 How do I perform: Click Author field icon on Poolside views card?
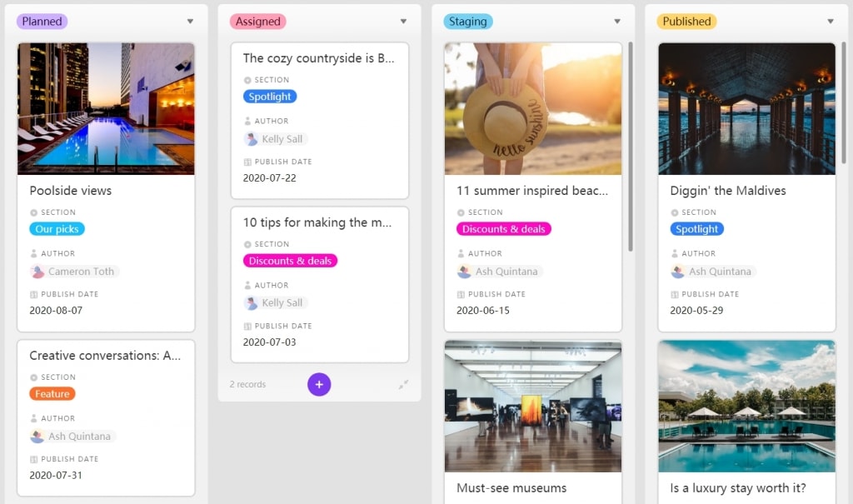click(x=33, y=253)
